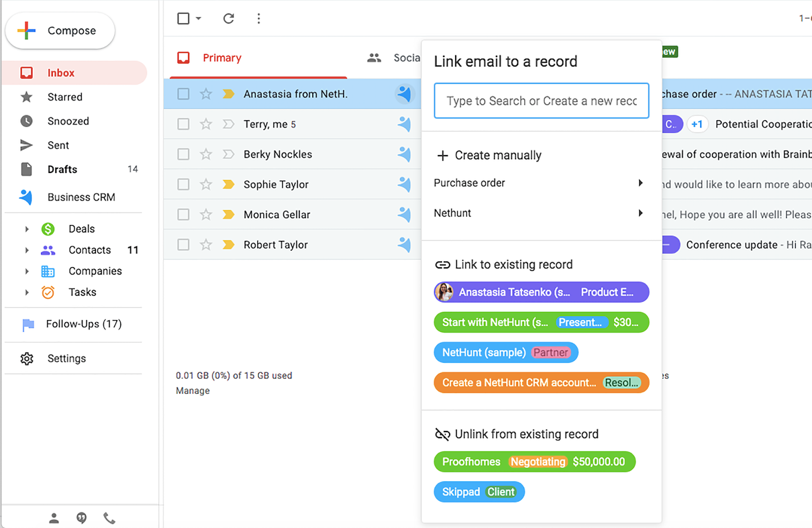This screenshot has height=528, width=812.
Task: Toggle importance marker on Terry, me email
Action: pyautogui.click(x=228, y=124)
